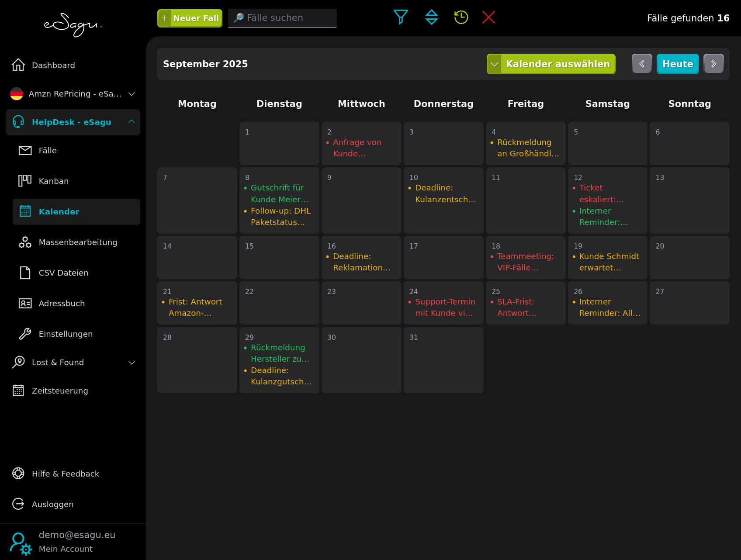This screenshot has height=560, width=741.
Task: Open the Fälle suchen search field
Action: [282, 18]
